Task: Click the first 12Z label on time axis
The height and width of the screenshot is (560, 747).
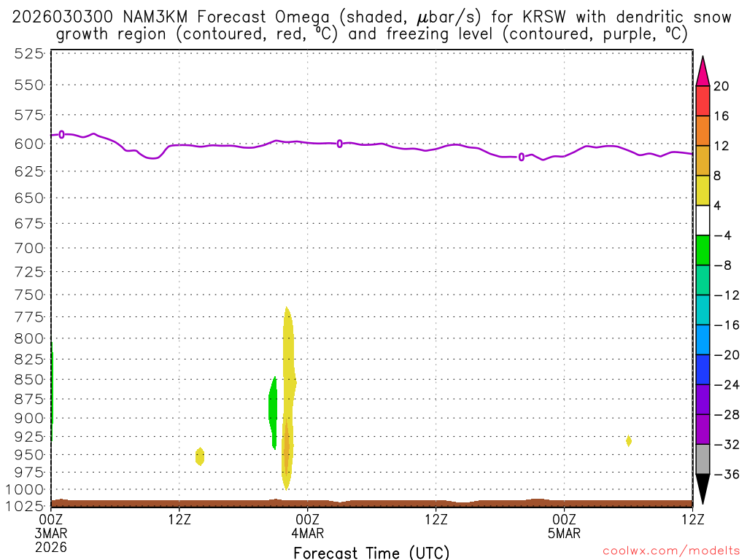Action: (179, 519)
